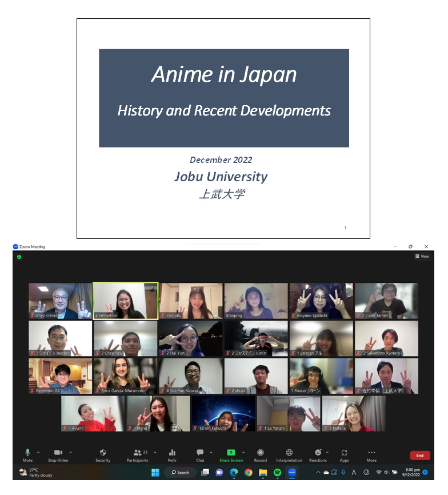The height and width of the screenshot is (495, 448).
Task: Open the Participants panel
Action: tap(137, 453)
